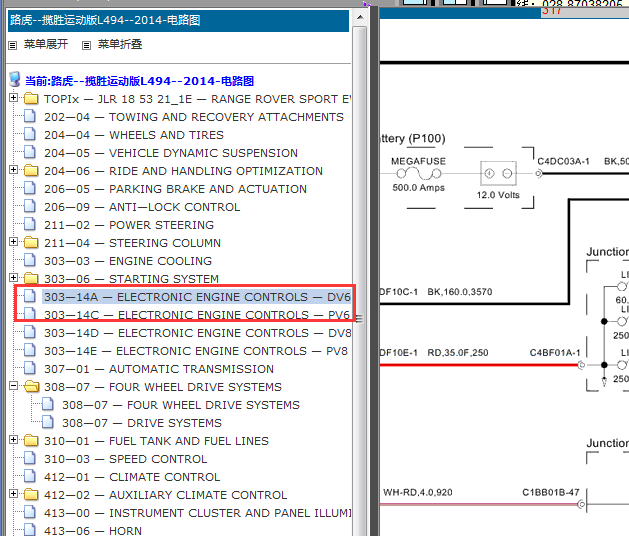Open 303-03 Engine Cooling
The image size is (629, 536).
[x=128, y=261]
